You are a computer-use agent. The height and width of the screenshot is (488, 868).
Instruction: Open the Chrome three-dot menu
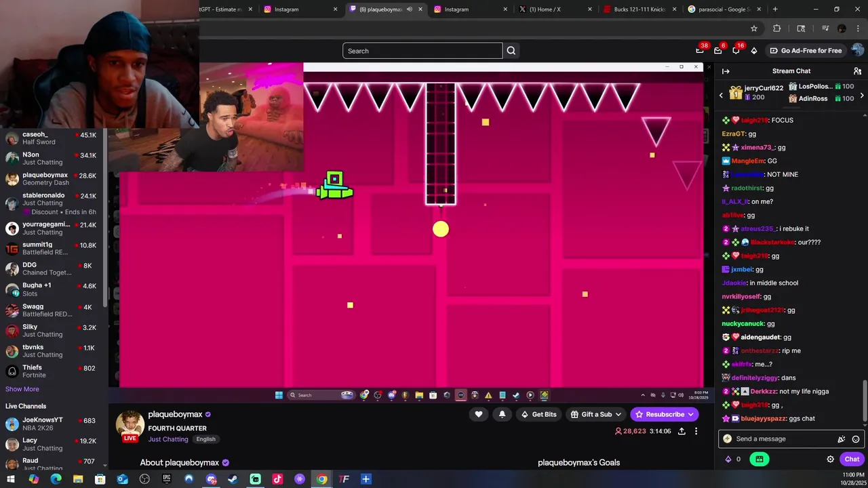859,28
